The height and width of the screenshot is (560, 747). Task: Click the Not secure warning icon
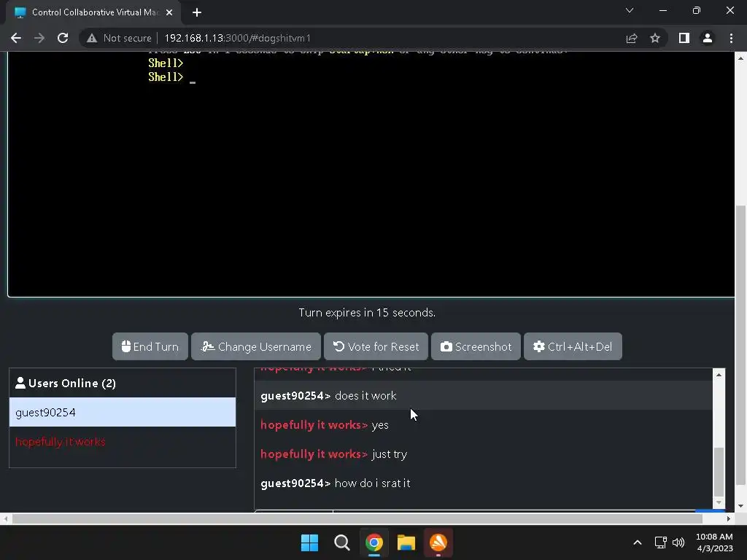92,38
